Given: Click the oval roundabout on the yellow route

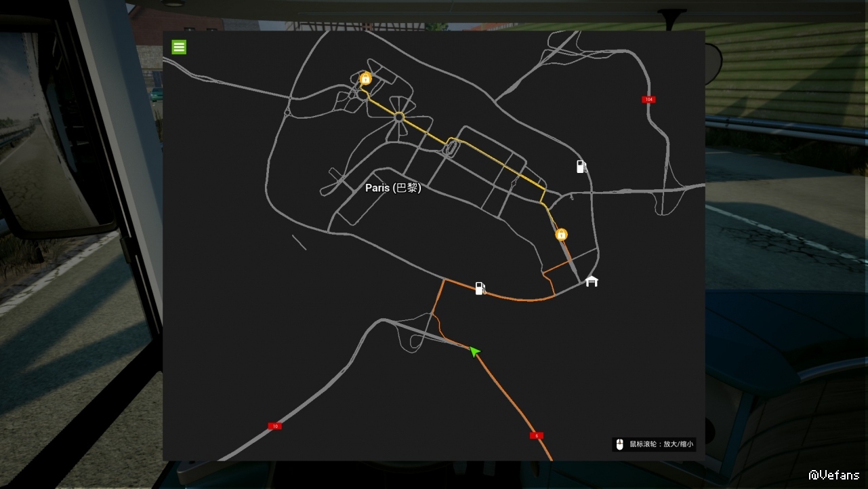Looking at the screenshot, I should tap(450, 147).
